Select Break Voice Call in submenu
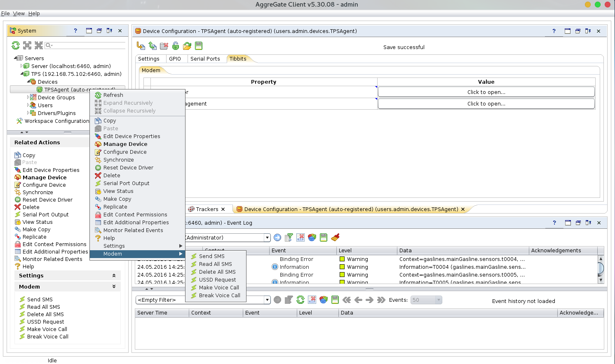Screen dimensions: 615x364 (219, 295)
